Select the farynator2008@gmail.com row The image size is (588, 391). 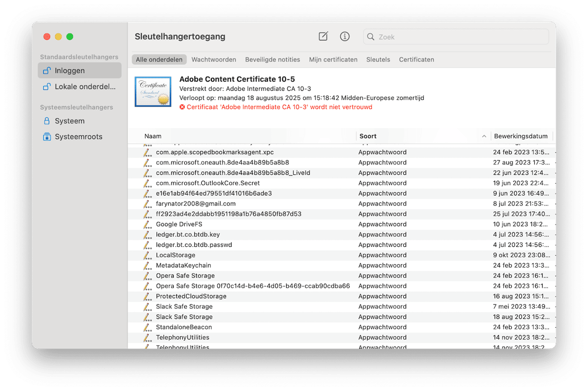[341, 203]
